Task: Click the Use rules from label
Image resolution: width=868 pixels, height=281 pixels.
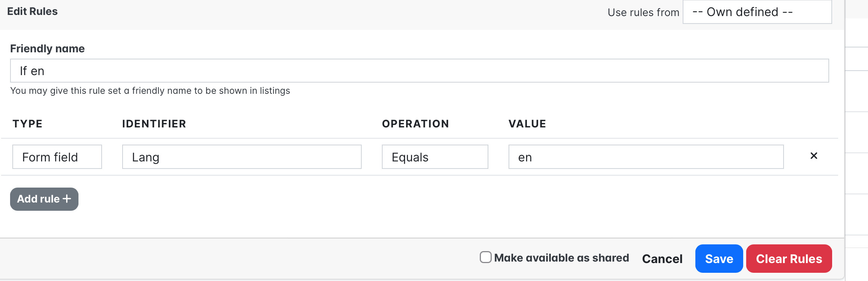Action: pyautogui.click(x=643, y=13)
